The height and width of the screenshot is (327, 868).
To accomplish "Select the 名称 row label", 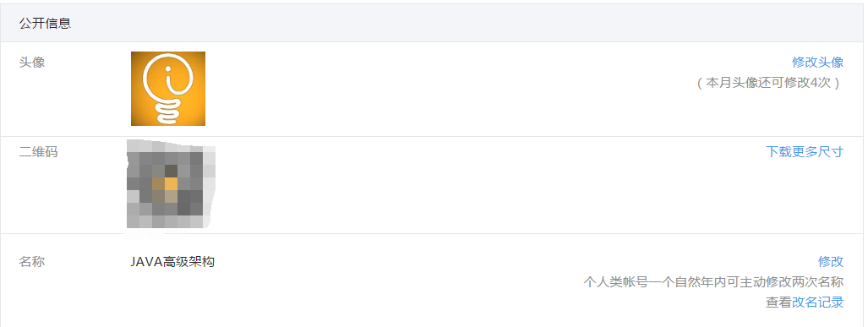I will click(x=32, y=261).
